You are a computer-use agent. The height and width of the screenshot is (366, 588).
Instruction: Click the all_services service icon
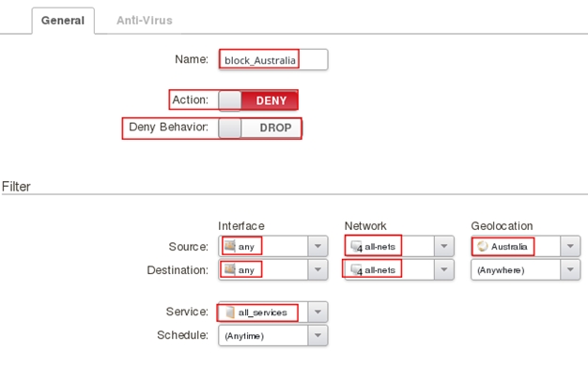(x=230, y=313)
